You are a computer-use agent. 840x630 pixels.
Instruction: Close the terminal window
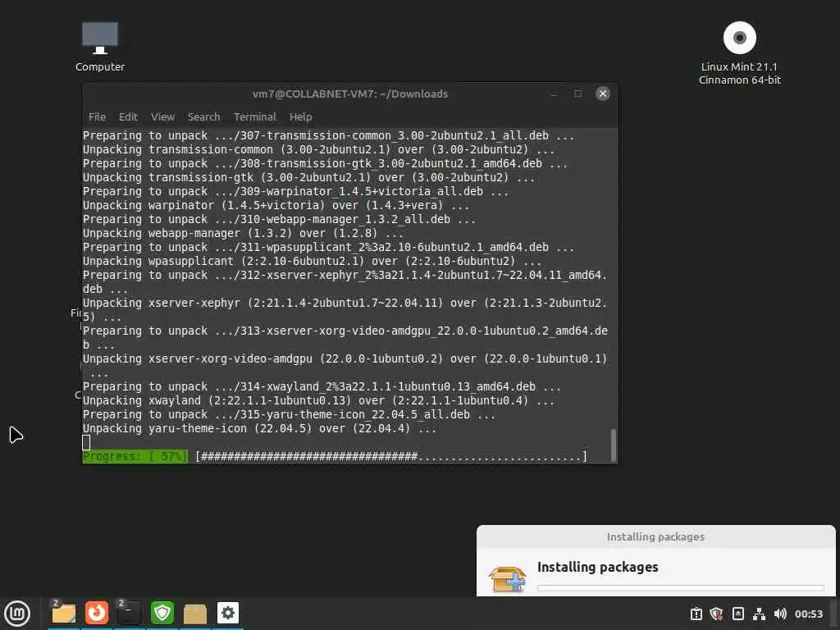(603, 94)
